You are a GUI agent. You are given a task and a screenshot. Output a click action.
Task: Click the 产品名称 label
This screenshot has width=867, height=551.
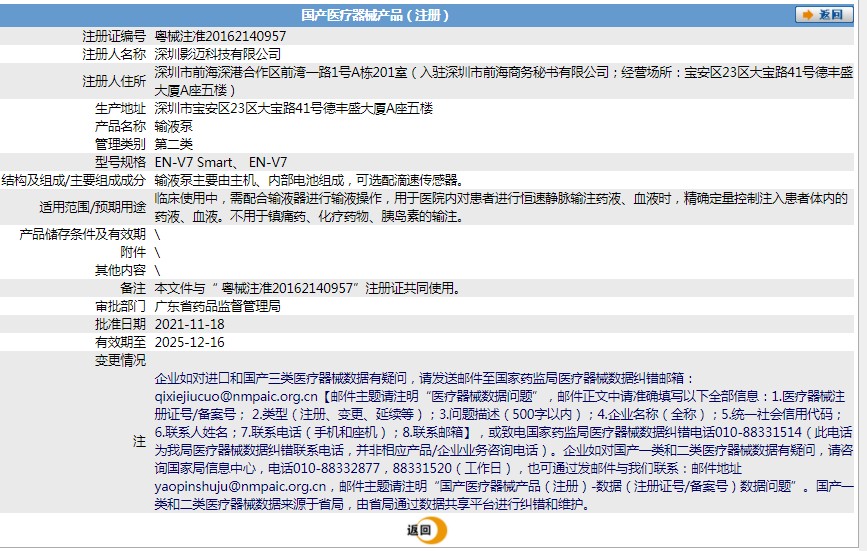pos(121,127)
